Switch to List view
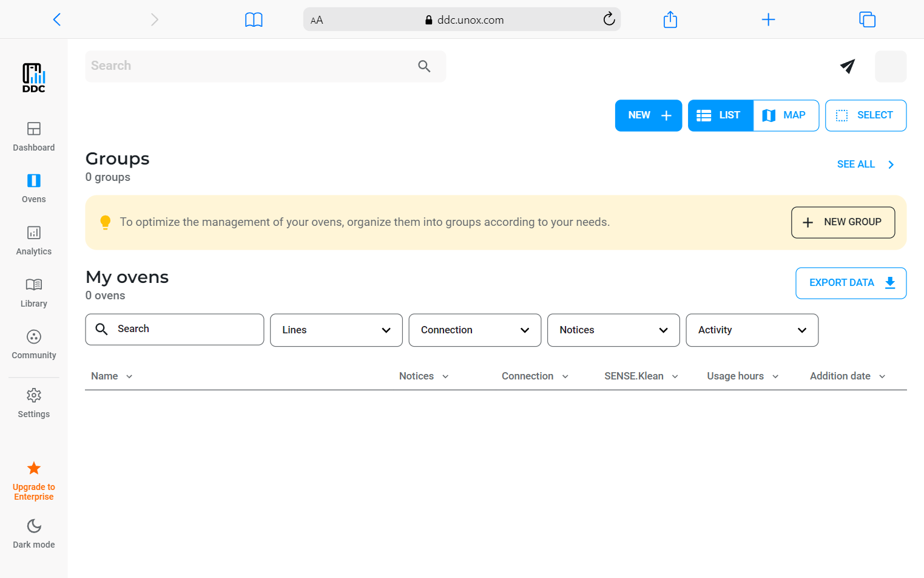 pyautogui.click(x=720, y=115)
